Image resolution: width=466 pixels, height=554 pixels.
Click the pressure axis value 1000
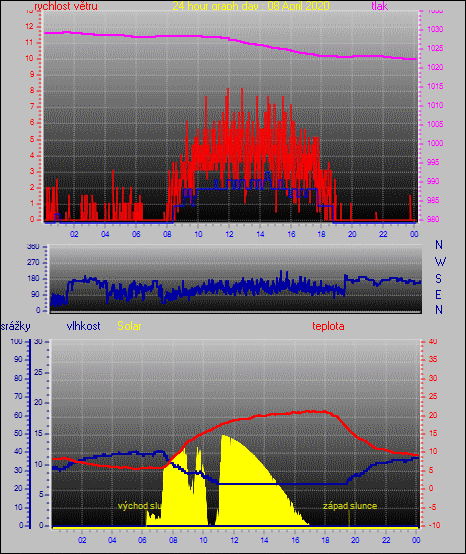click(435, 143)
